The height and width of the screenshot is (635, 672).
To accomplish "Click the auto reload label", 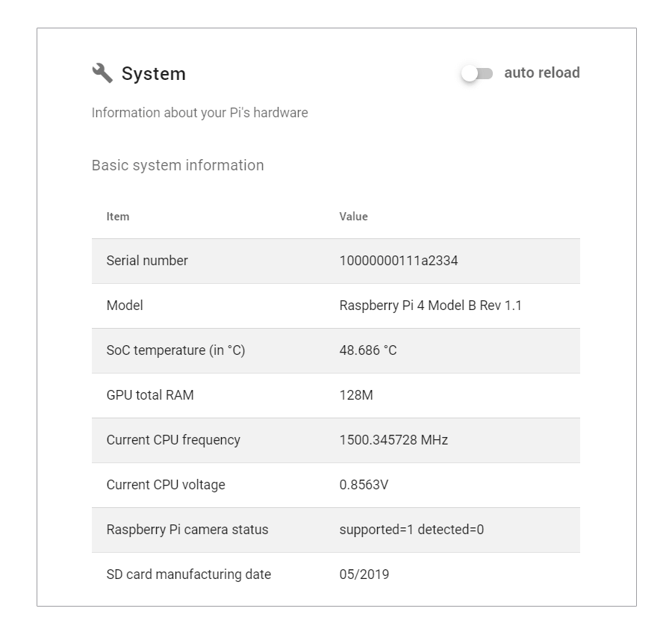I will pos(541,72).
